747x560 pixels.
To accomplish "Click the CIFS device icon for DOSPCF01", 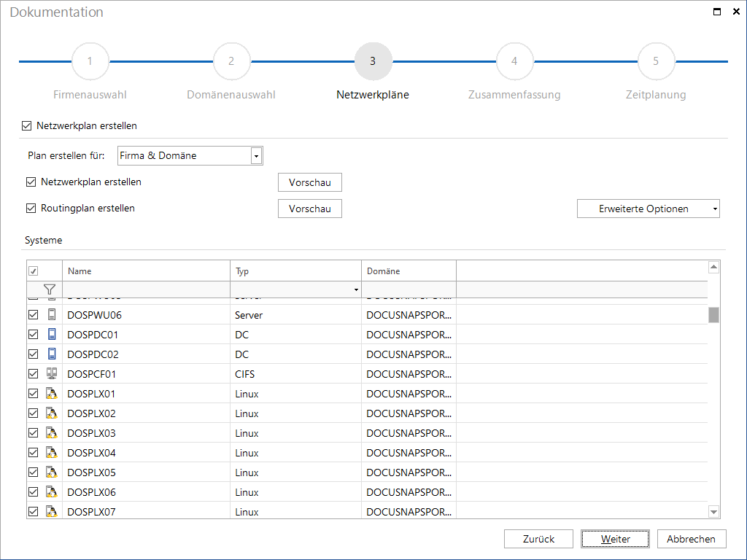I will point(52,374).
